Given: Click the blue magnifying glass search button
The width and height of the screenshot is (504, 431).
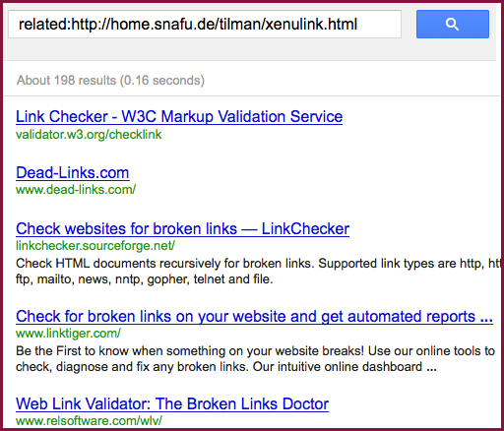Looking at the screenshot, I should pos(453,24).
